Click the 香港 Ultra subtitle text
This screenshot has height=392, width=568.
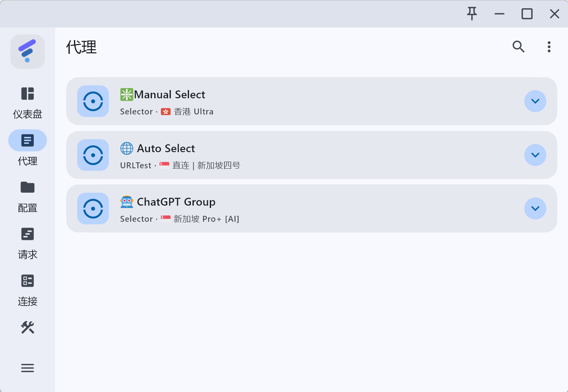click(193, 111)
